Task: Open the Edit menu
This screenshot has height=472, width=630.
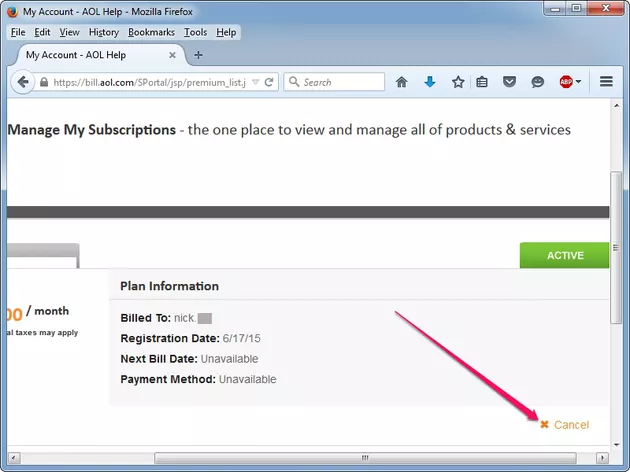Action: click(x=42, y=32)
